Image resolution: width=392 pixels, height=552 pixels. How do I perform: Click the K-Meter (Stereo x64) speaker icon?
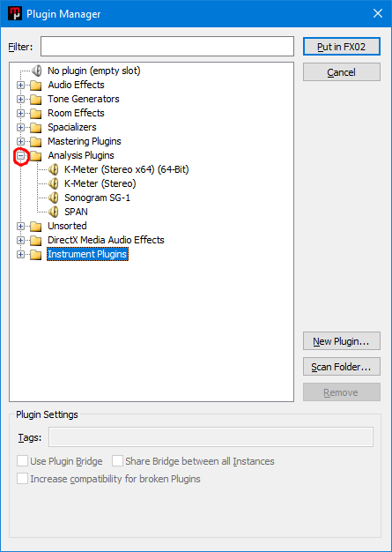coord(54,169)
